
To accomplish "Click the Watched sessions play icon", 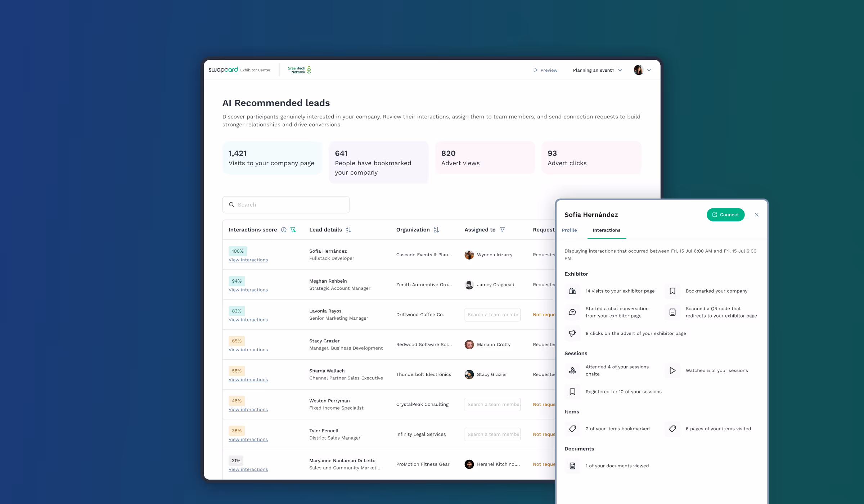I will pos(672,370).
